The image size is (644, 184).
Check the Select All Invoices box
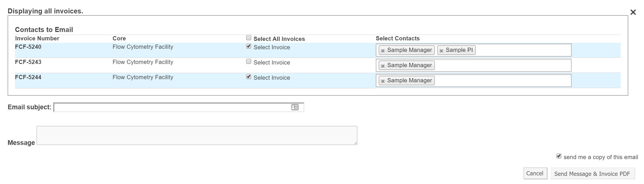point(249,38)
